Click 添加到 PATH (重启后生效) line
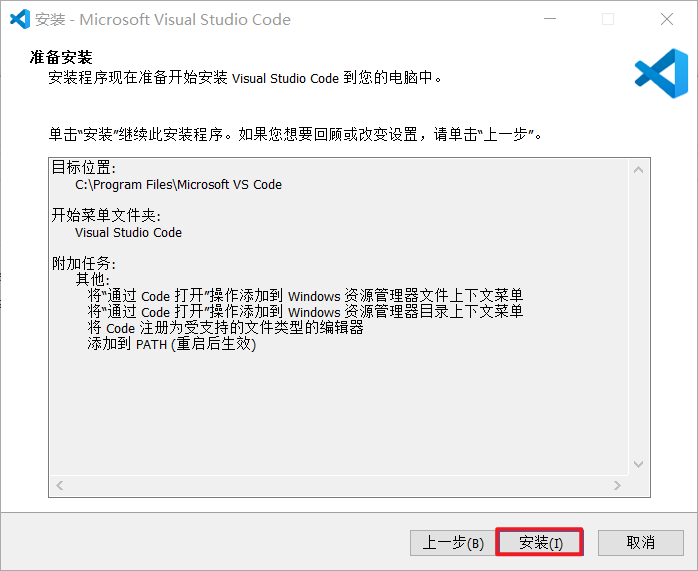This screenshot has height=571, width=698. [171, 344]
